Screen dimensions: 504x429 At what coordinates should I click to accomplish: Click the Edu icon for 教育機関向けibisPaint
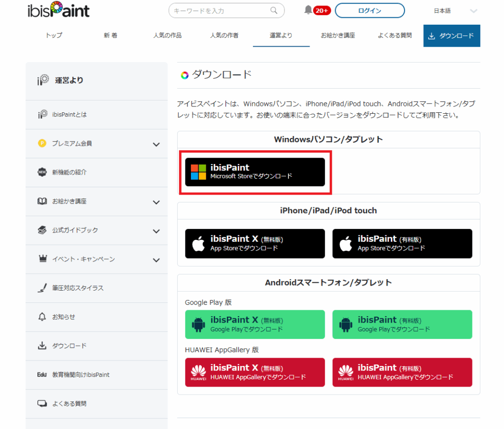(x=42, y=375)
